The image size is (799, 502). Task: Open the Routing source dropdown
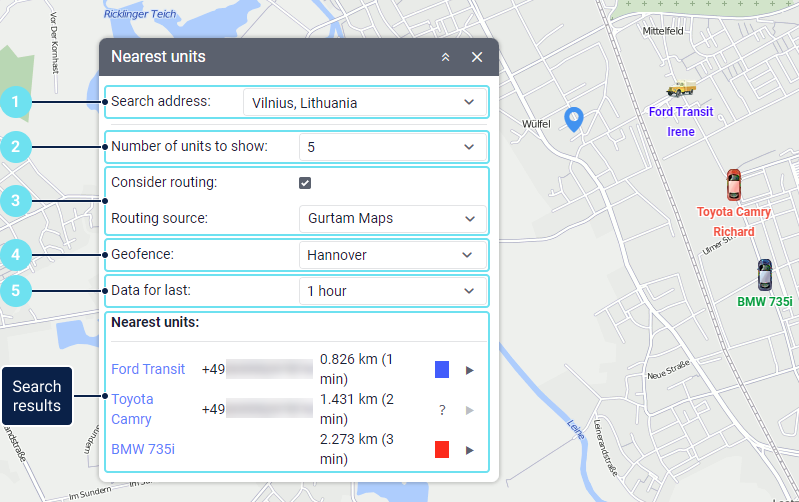(392, 219)
